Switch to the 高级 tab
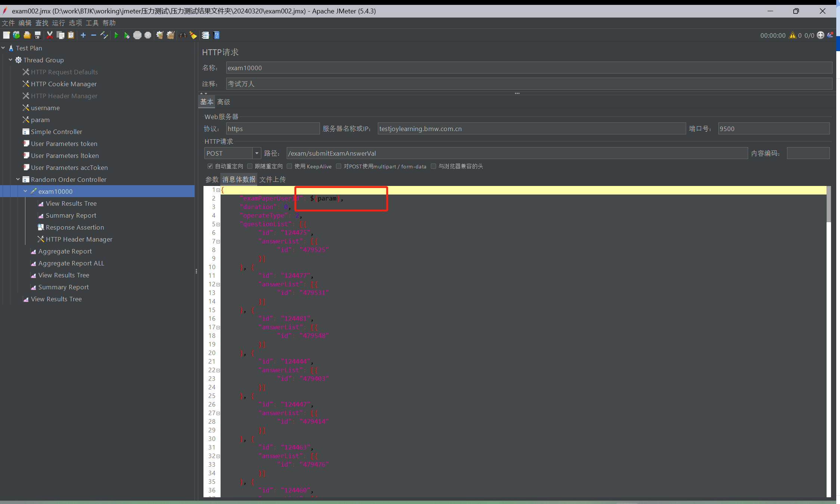The width and height of the screenshot is (840, 504). (x=224, y=102)
